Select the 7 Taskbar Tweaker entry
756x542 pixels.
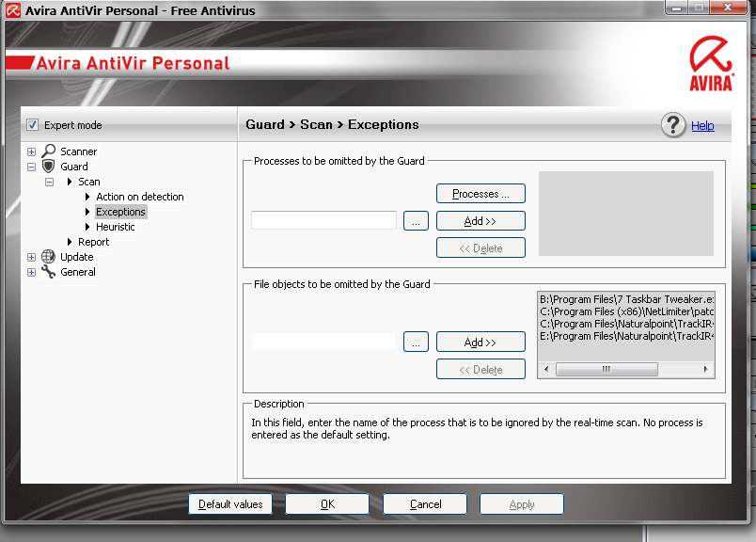[626, 299]
